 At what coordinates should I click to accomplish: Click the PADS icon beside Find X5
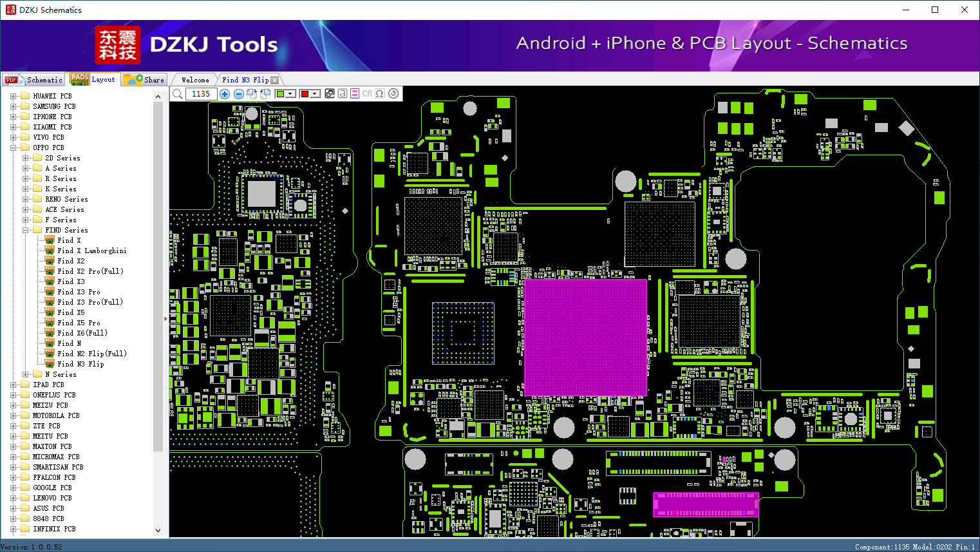tap(50, 312)
